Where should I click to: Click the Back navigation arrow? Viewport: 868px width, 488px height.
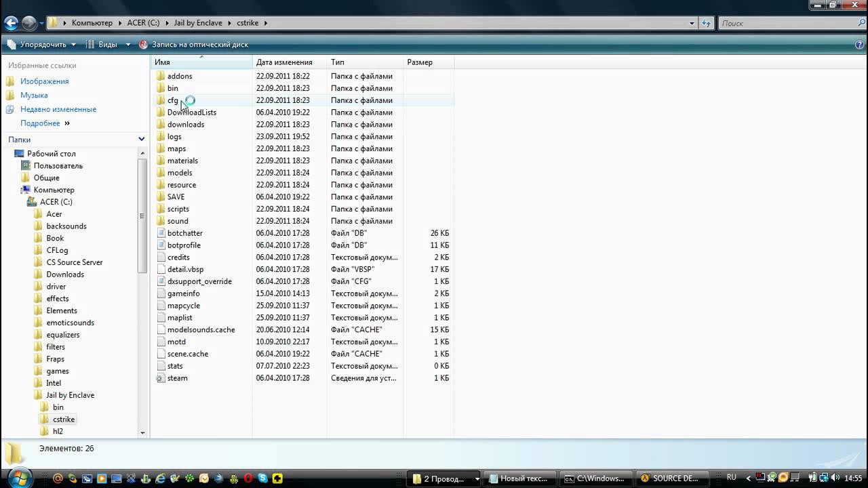(11, 23)
